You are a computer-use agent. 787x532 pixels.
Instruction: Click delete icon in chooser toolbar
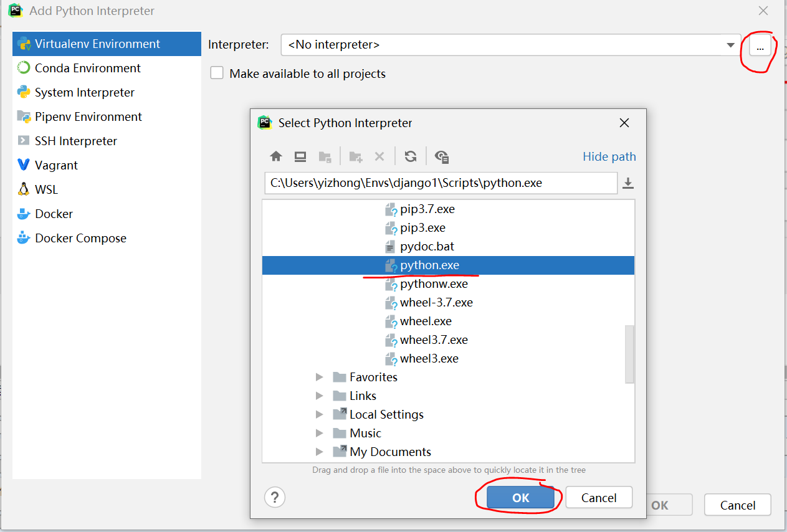click(379, 156)
